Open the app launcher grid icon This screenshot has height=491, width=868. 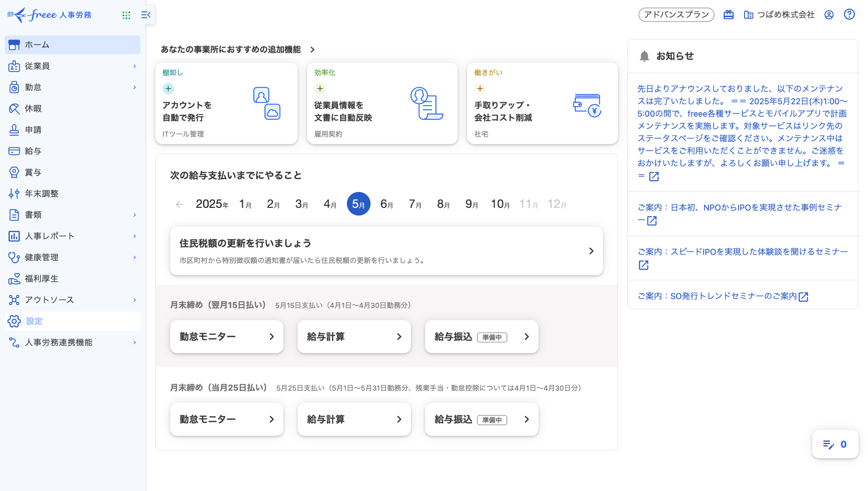[x=126, y=15]
